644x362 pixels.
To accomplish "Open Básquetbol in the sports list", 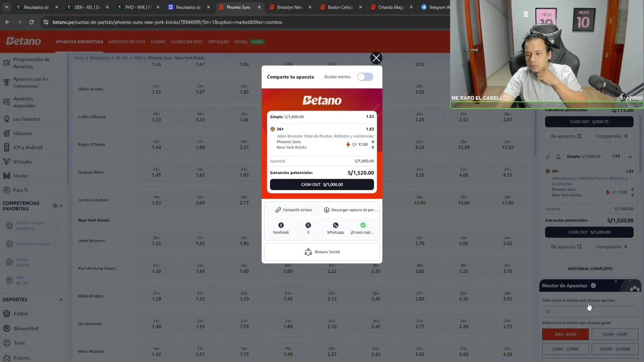I will pyautogui.click(x=26, y=328).
